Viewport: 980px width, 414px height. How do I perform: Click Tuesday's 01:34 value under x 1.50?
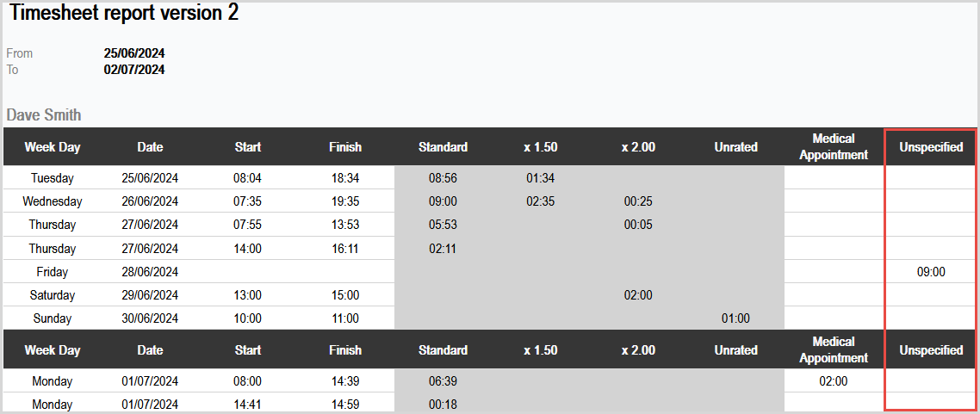pos(540,178)
